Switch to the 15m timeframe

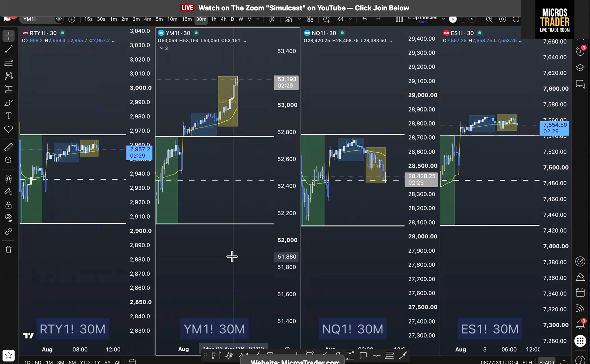pyautogui.click(x=187, y=19)
